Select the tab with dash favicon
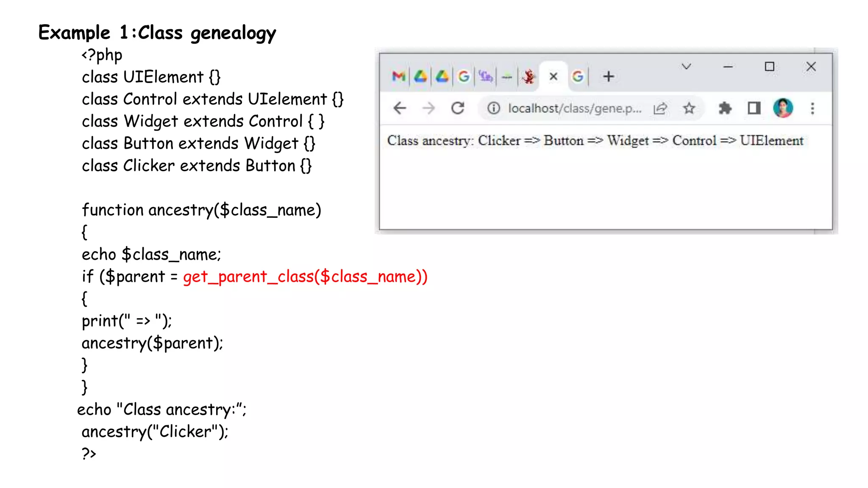Image resolution: width=868 pixels, height=488 pixels. pyautogui.click(x=507, y=77)
